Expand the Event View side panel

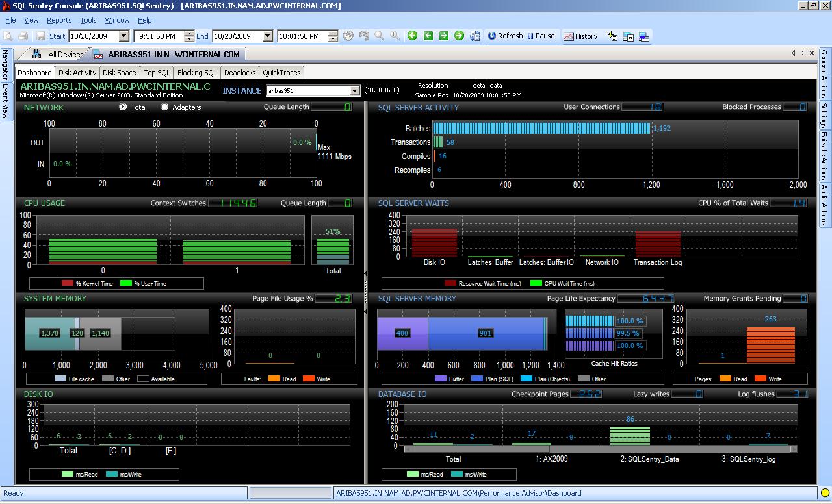(6, 101)
